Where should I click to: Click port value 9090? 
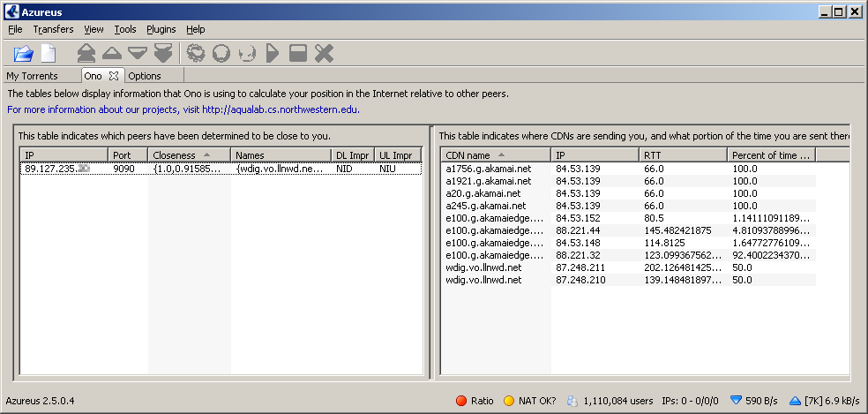(124, 169)
